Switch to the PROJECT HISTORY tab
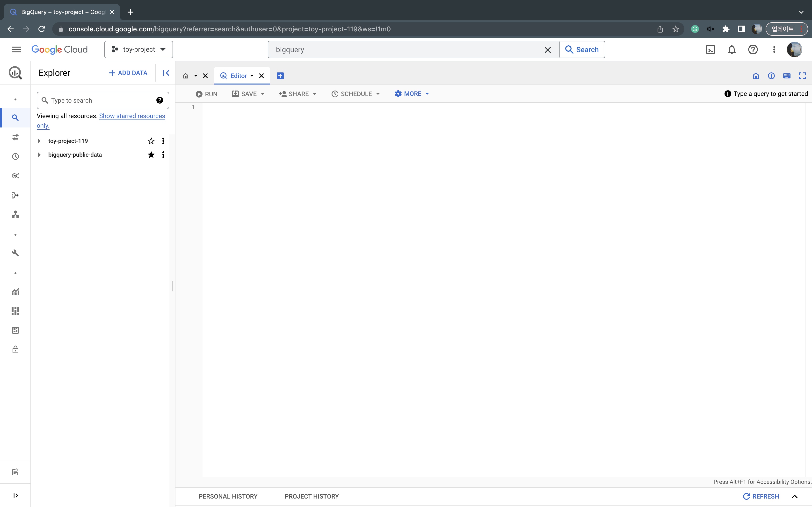Image resolution: width=812 pixels, height=507 pixels. (311, 496)
